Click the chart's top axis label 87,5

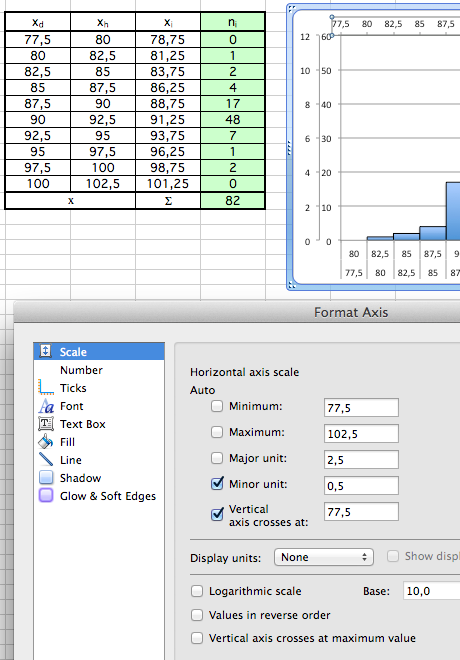[445, 24]
